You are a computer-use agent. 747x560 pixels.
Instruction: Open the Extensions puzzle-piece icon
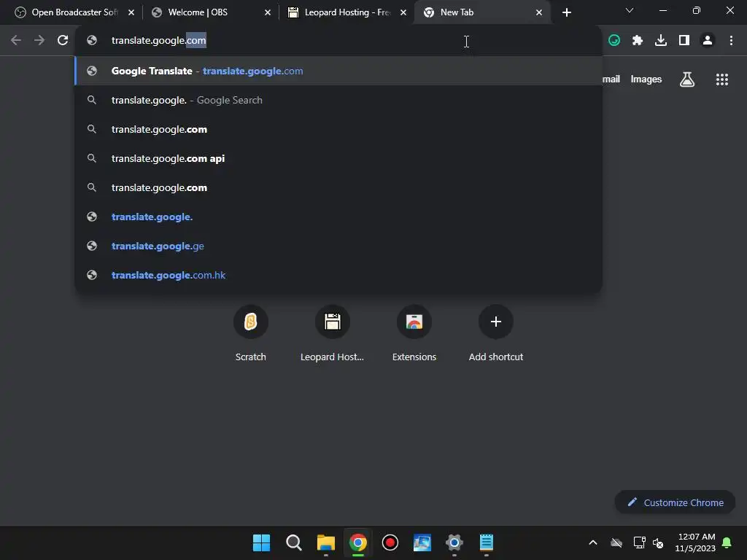pos(638,41)
